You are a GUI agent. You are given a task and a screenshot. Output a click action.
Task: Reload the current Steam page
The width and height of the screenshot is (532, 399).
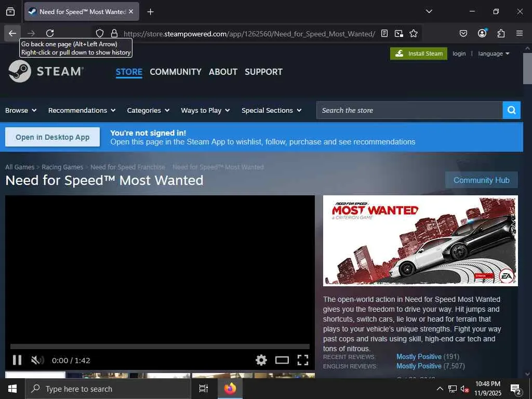[x=50, y=33]
